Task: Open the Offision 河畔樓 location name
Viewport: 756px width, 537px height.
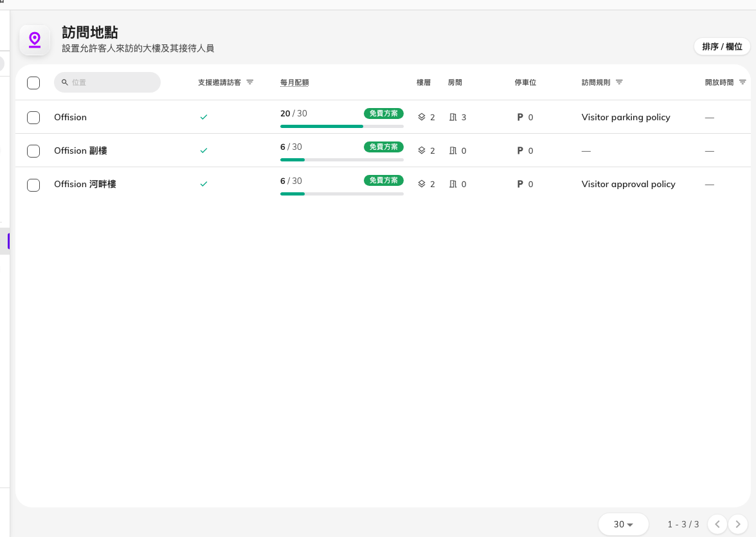Action: tap(85, 184)
